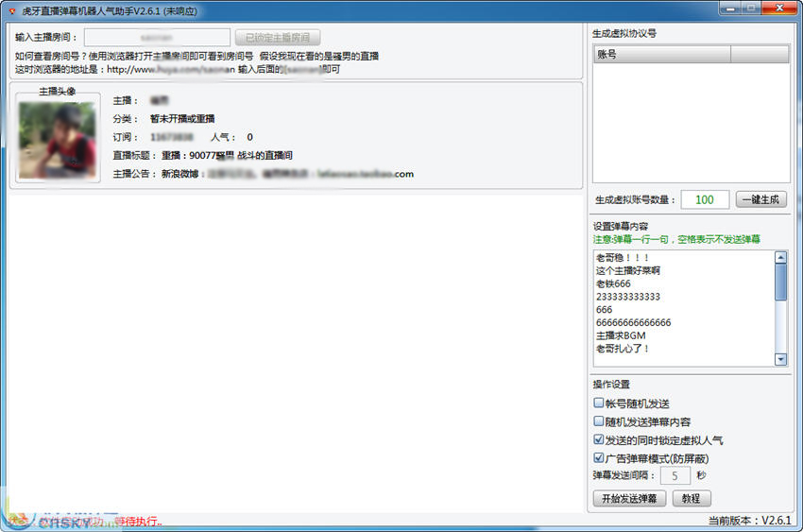Select danmaku line 233333333333

(628, 297)
